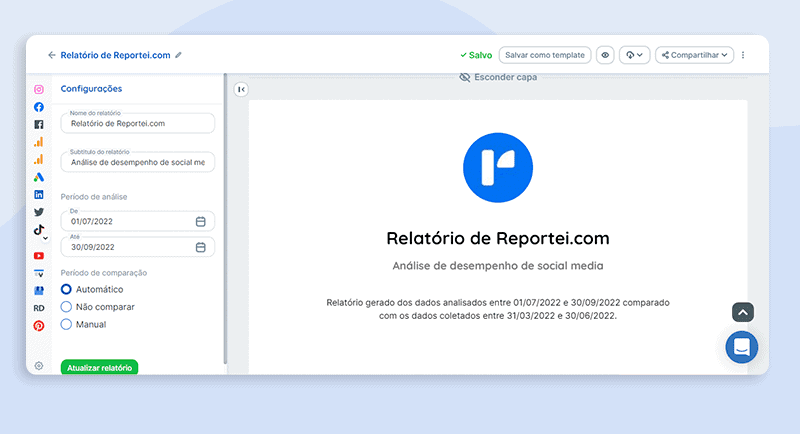This screenshot has width=800, height=434.
Task: Click Esconder capa to hide cover
Action: (x=498, y=78)
